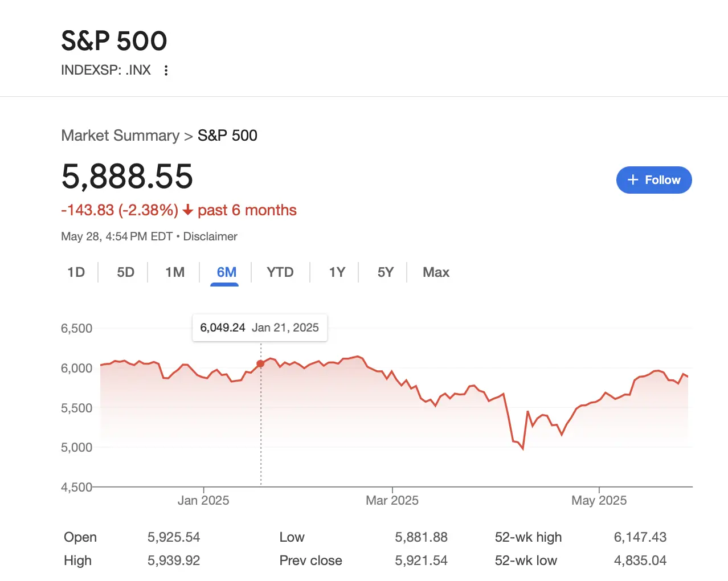This screenshot has width=728, height=581.
Task: Click the Disclaimer link
Action: [210, 236]
